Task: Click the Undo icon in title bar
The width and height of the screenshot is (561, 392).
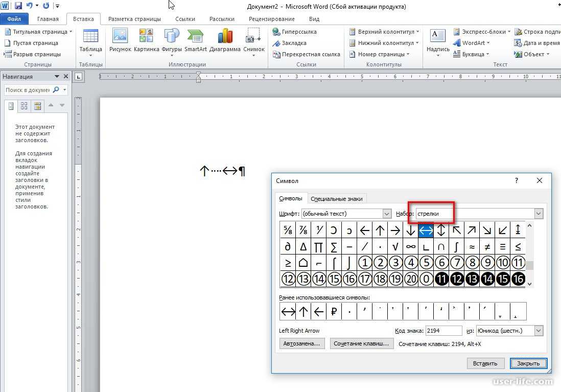Action: coord(30,6)
